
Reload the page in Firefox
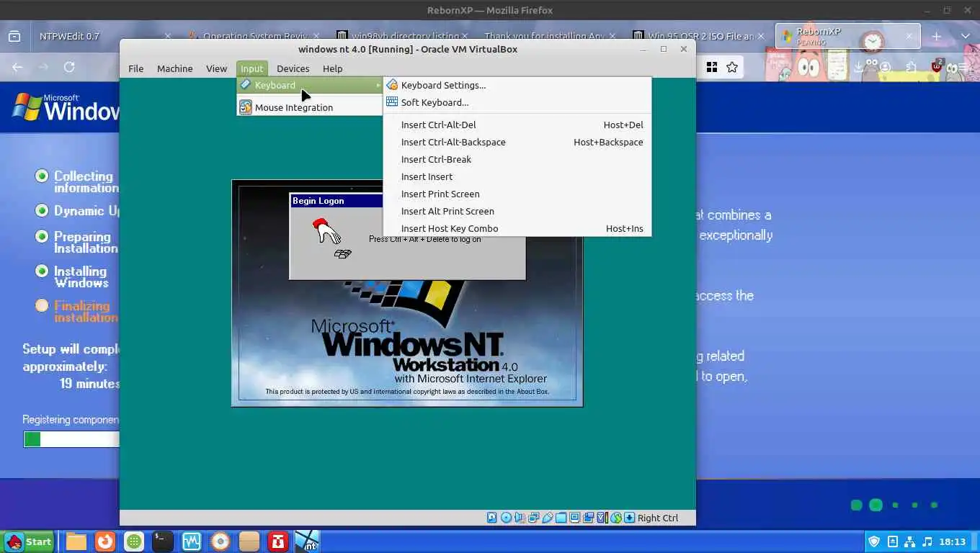coord(69,67)
